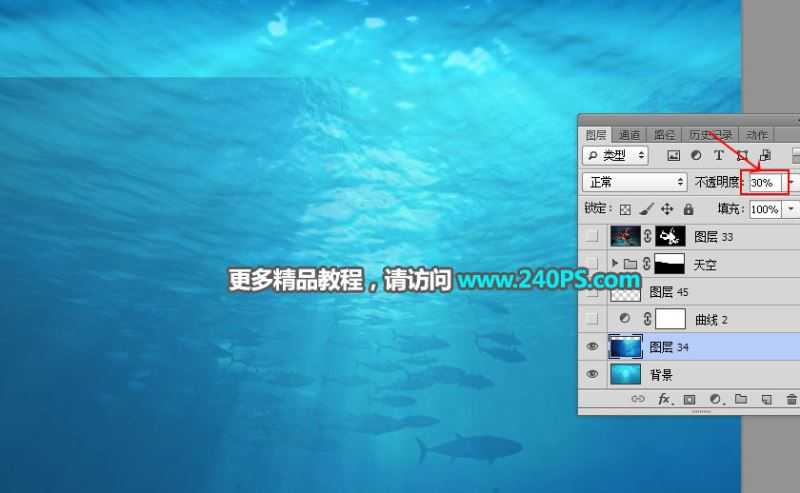Open the layer style fx menu
Image resolution: width=800 pixels, height=493 pixels.
tap(664, 399)
